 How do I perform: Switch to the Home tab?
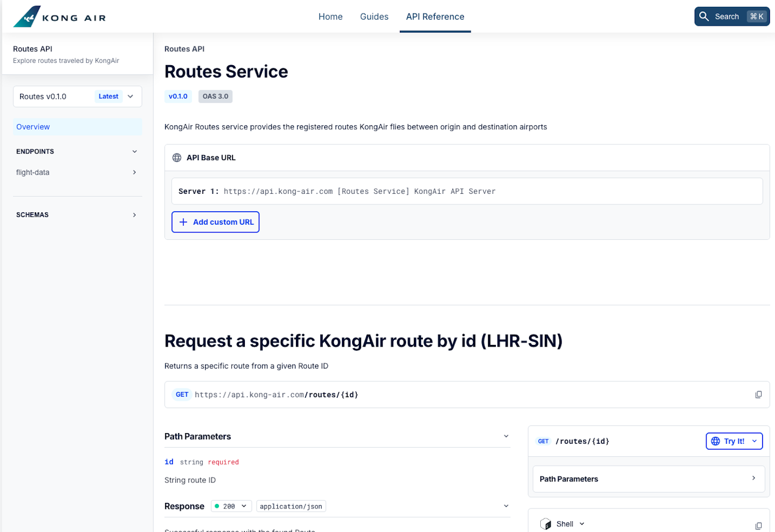click(x=330, y=16)
